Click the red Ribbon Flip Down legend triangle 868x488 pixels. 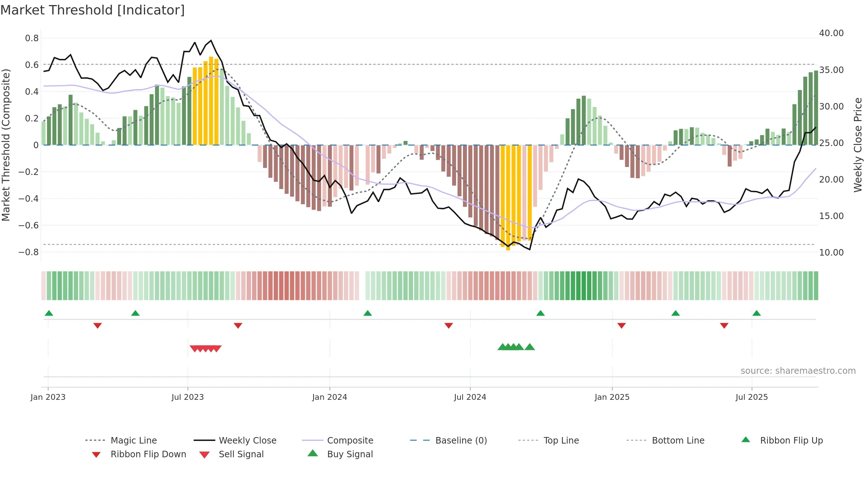coord(96,455)
